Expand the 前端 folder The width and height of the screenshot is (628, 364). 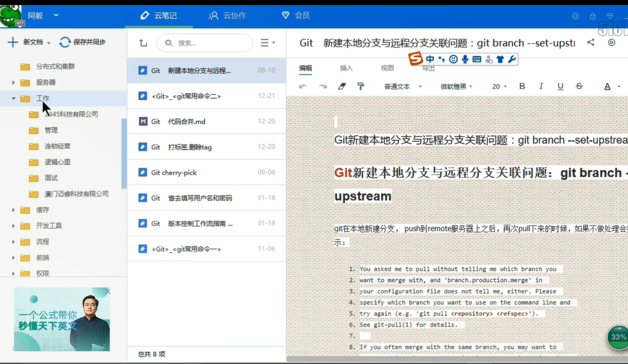pos(13,257)
